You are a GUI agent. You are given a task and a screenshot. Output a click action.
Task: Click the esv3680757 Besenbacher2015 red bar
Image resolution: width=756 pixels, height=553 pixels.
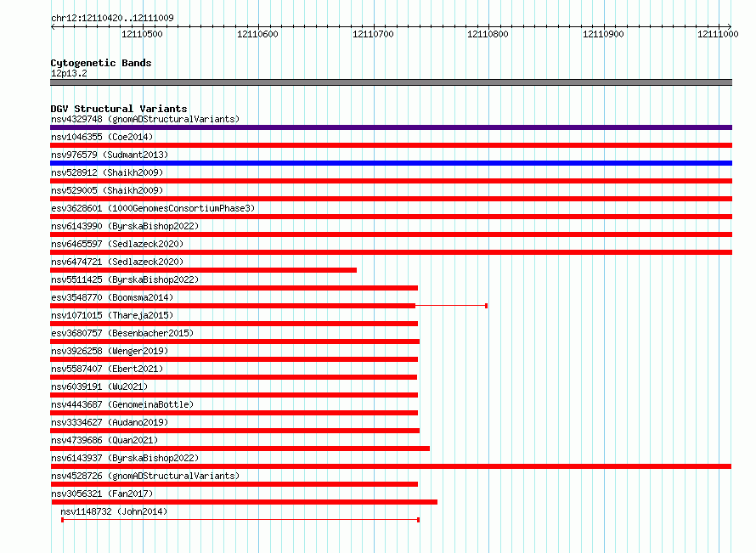coord(234,341)
